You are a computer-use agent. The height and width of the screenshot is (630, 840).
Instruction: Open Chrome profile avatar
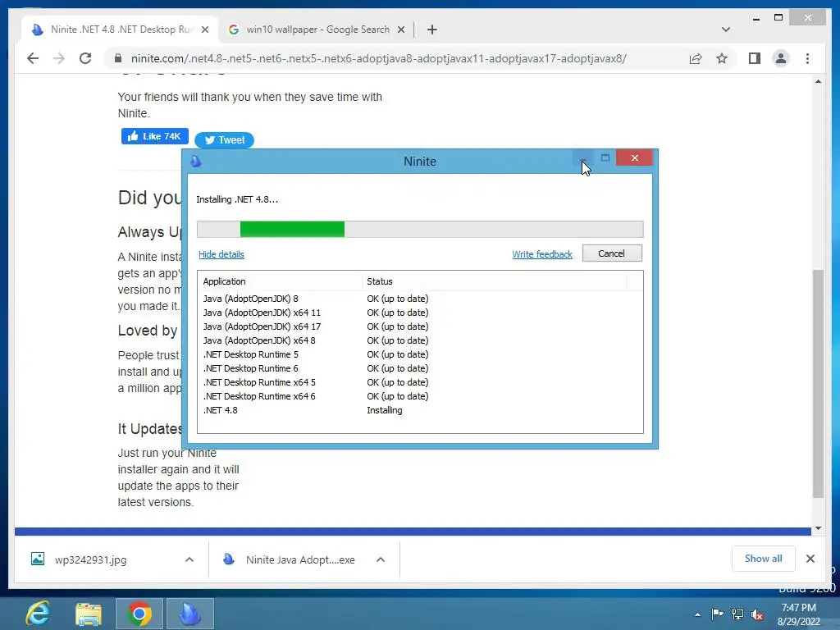781,58
